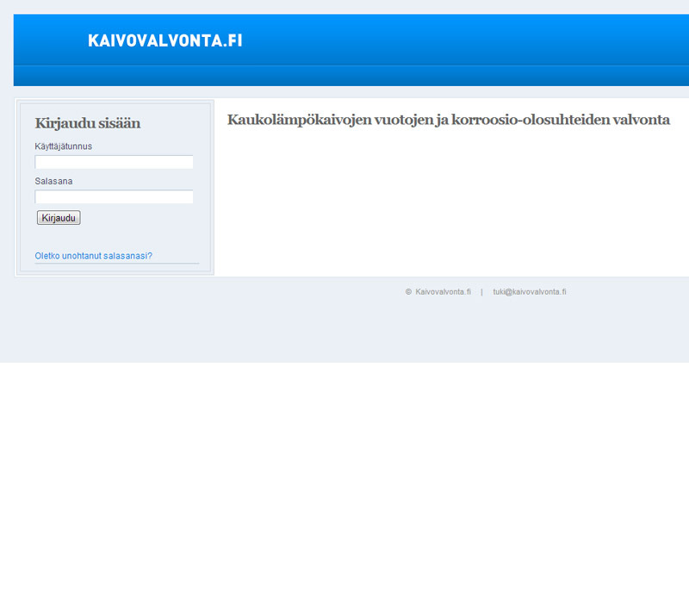The image size is (689, 616).
Task: Select the 'Kirjaudu sisään' heading
Action: coord(87,123)
